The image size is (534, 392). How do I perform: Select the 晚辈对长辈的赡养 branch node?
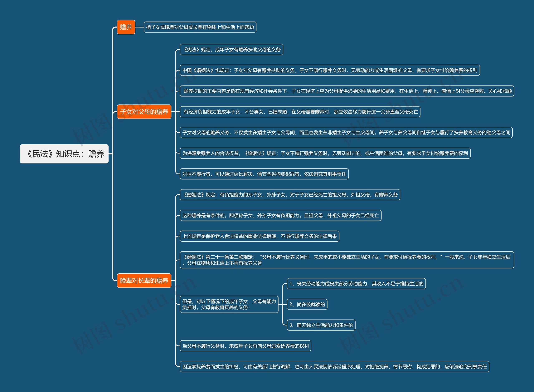[144, 280]
